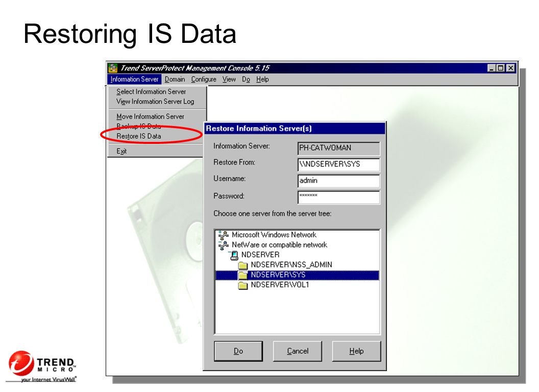Open the Domain menu
The height and width of the screenshot is (392, 539).
(x=175, y=80)
